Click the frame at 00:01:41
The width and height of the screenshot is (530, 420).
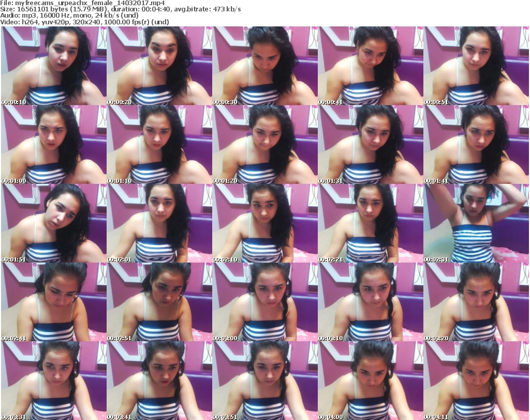click(476, 144)
